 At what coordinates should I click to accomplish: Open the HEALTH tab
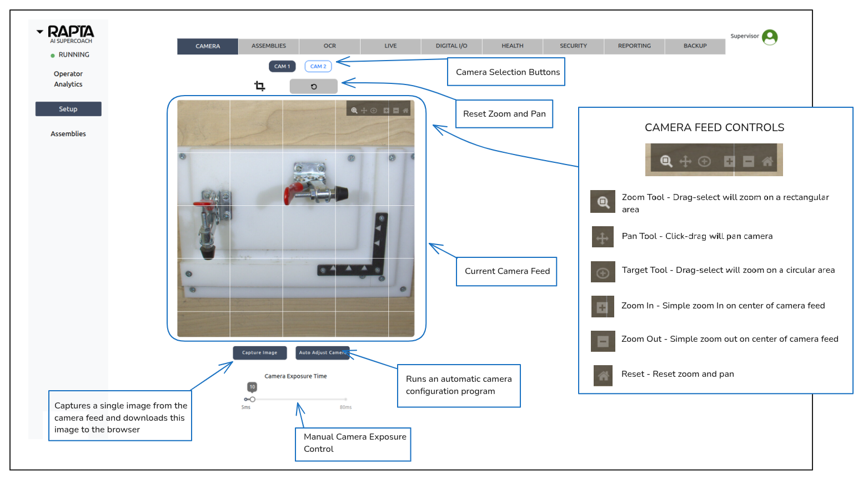click(513, 46)
